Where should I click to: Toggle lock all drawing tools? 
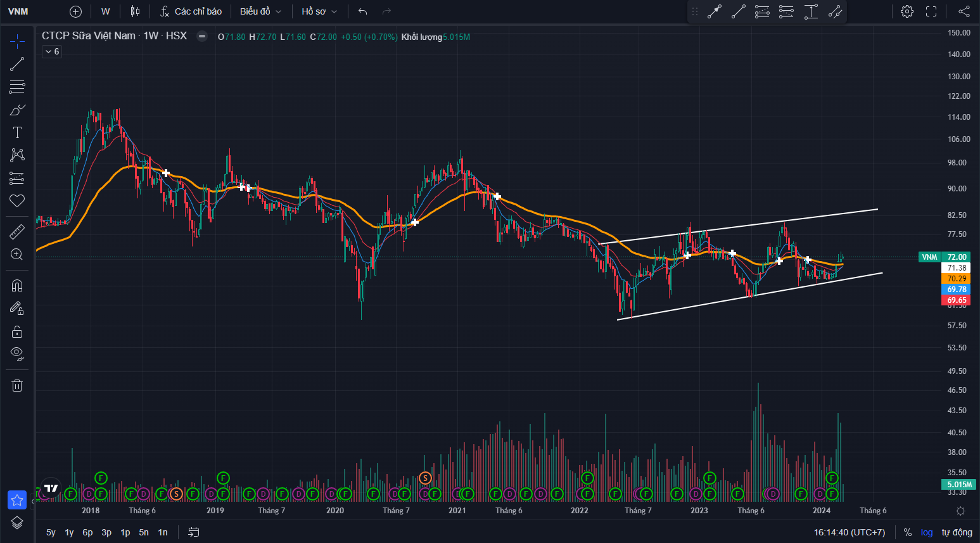click(x=17, y=331)
